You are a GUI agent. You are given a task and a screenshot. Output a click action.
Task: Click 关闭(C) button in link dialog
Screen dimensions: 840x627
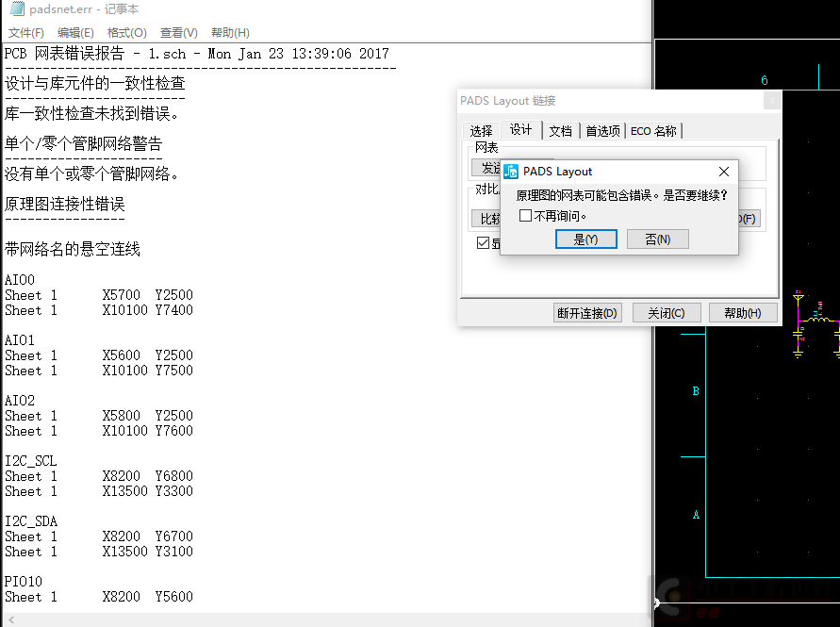667,313
